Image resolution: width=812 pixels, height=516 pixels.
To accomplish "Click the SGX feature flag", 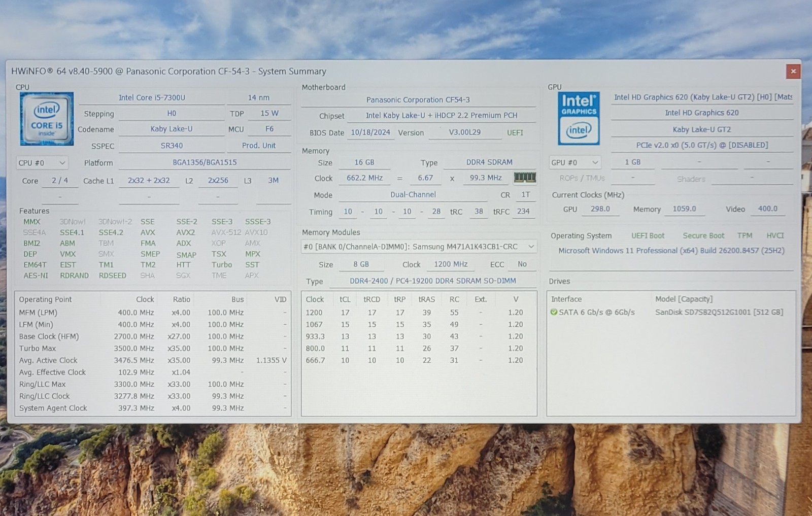I will click(x=183, y=276).
